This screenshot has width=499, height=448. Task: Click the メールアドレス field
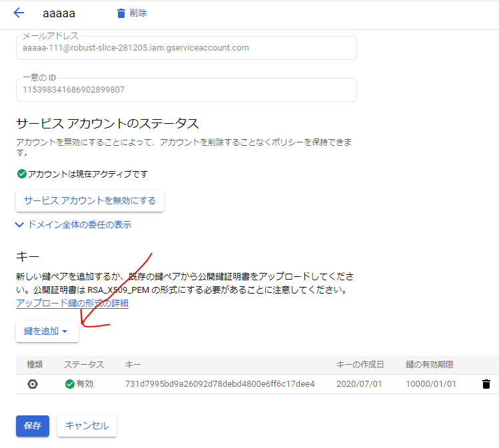coord(186,48)
